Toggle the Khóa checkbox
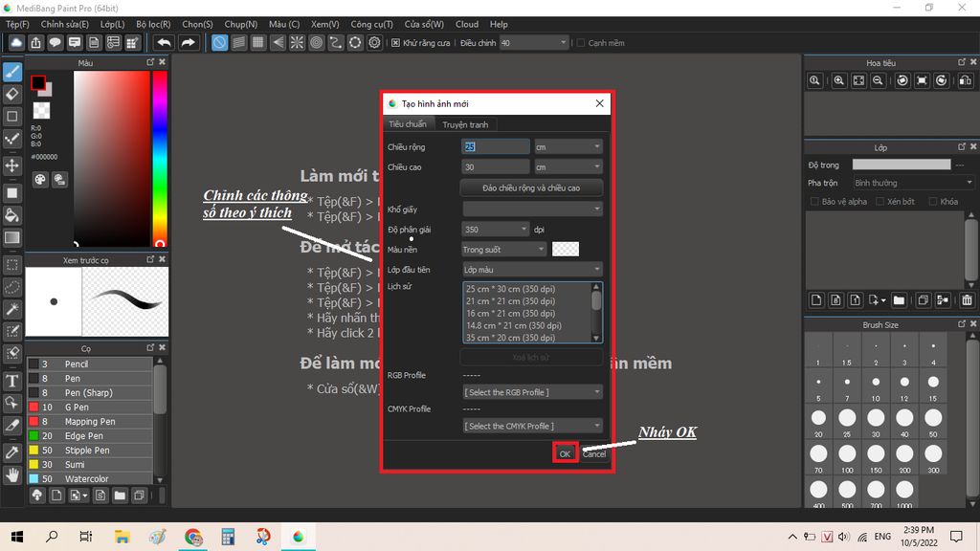The height and width of the screenshot is (551, 980). pyautogui.click(x=933, y=201)
